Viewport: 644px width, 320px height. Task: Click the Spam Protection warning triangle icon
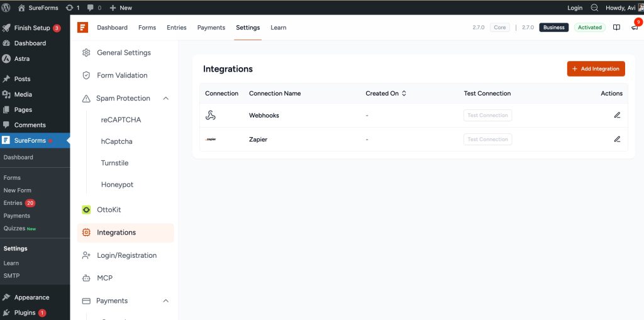pos(86,99)
